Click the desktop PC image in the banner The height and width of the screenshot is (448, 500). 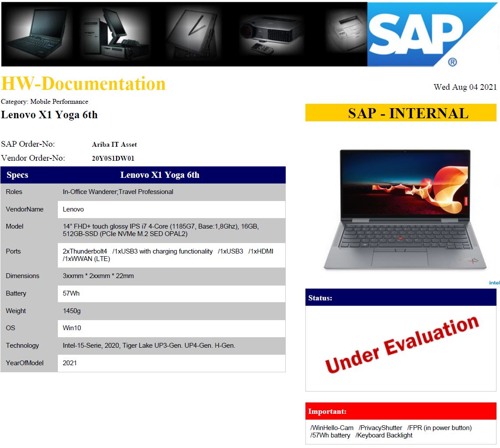click(115, 34)
